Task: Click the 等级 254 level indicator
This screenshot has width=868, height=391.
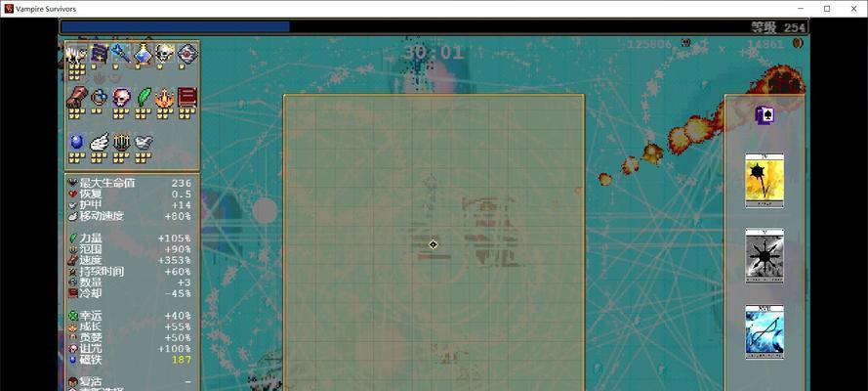Action: coord(778,27)
